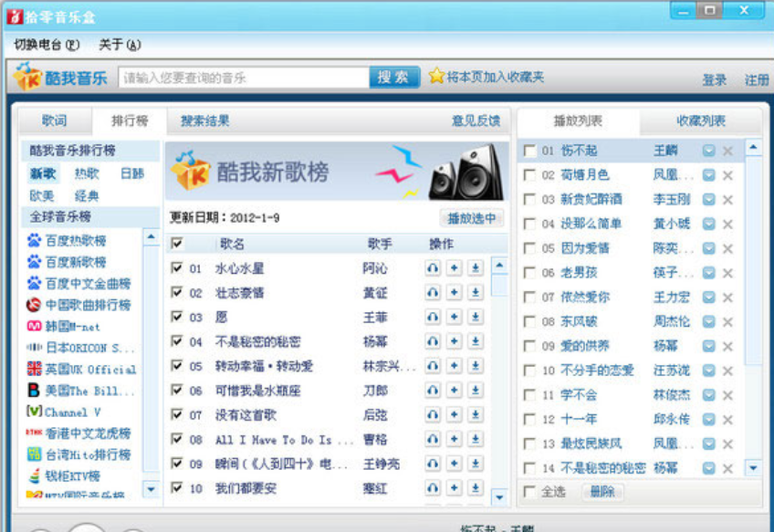Click the 搜索 button
The width and height of the screenshot is (774, 532).
pos(394,77)
